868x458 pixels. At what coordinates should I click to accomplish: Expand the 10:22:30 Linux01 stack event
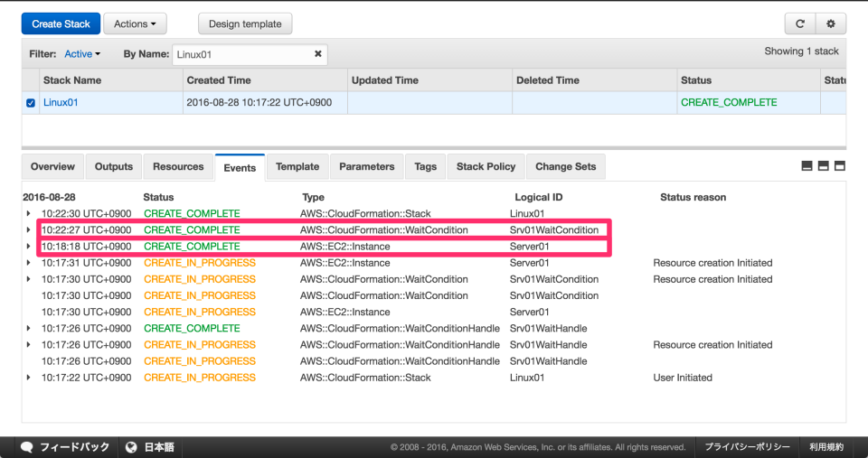pos(28,213)
